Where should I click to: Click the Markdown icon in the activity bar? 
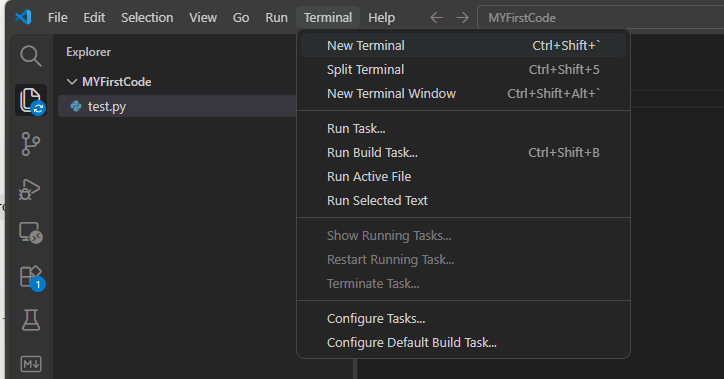tap(31, 364)
